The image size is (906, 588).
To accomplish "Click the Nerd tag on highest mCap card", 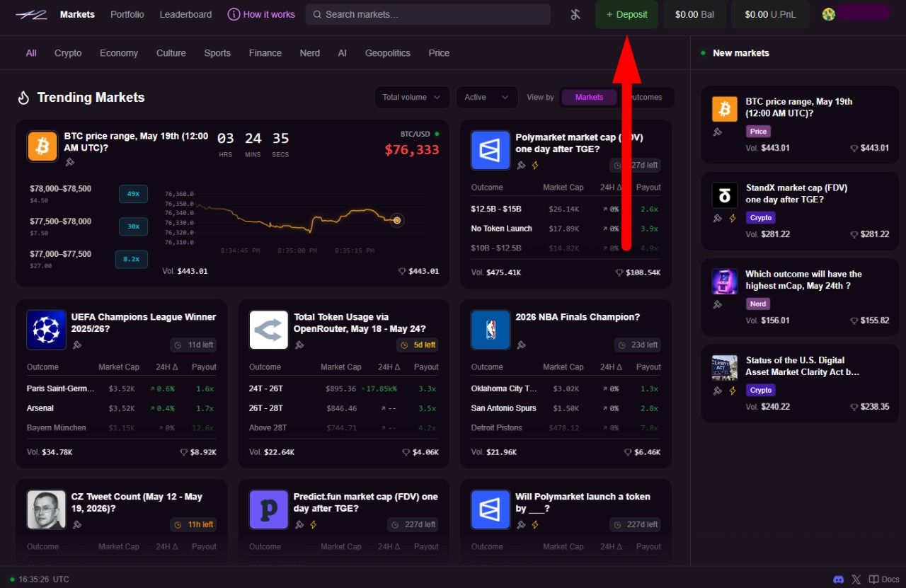I will pos(758,304).
